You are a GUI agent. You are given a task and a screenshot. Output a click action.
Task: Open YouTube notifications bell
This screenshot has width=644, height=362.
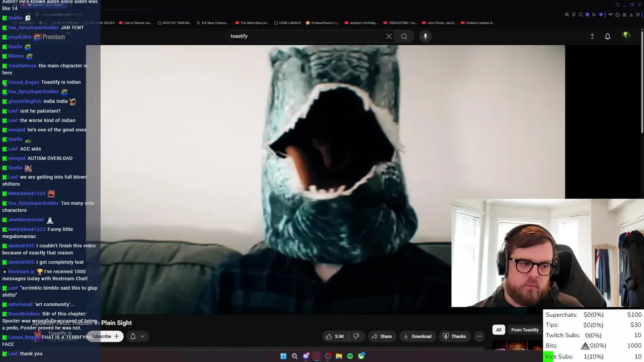(607, 36)
